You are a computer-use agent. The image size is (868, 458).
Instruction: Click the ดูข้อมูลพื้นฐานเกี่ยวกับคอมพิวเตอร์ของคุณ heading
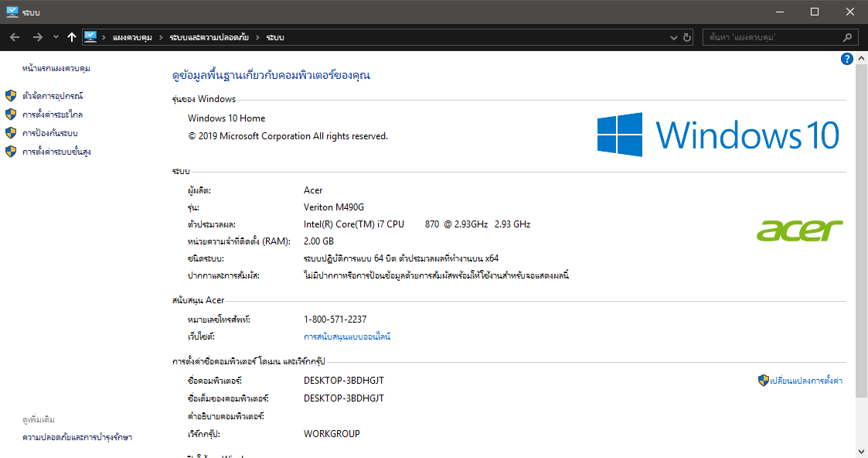271,75
